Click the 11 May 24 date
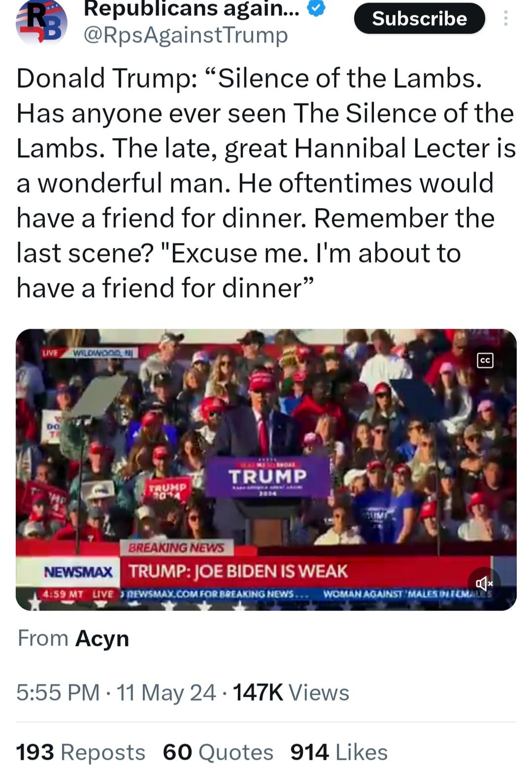The width and height of the screenshot is (532, 776). point(166,692)
